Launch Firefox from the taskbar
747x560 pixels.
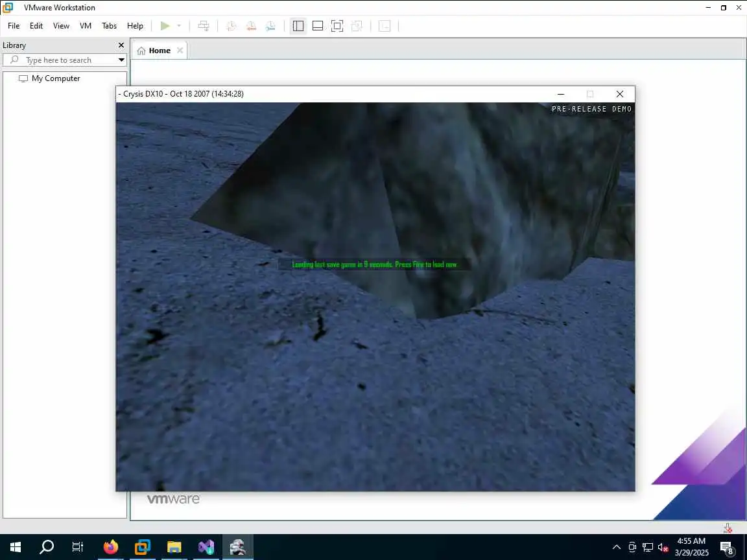[x=111, y=547]
